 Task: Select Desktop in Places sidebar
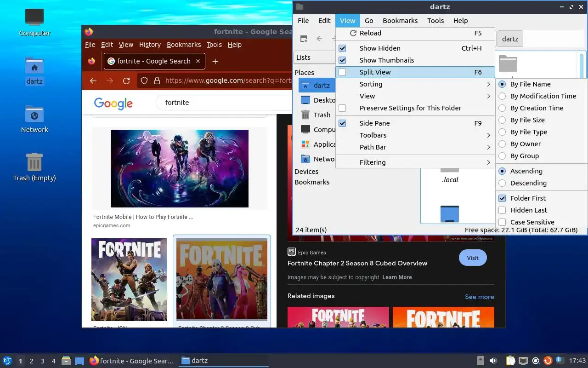tap(318, 100)
